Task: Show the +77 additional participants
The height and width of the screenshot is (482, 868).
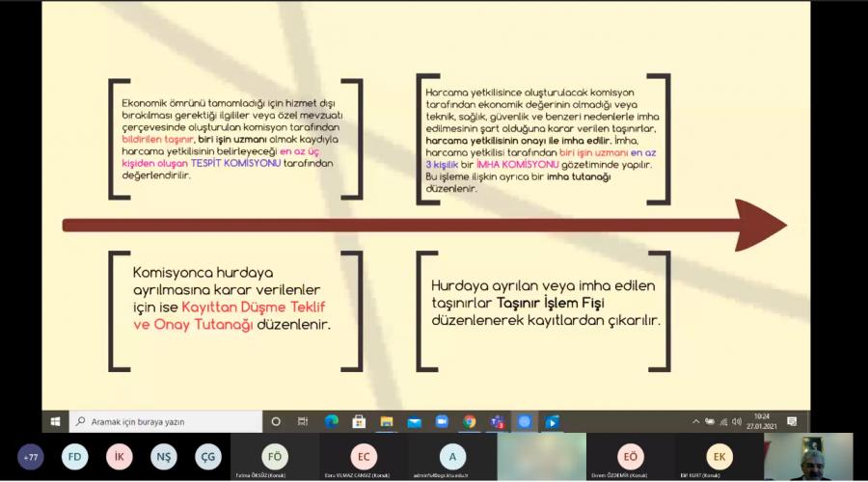Action: [31, 456]
